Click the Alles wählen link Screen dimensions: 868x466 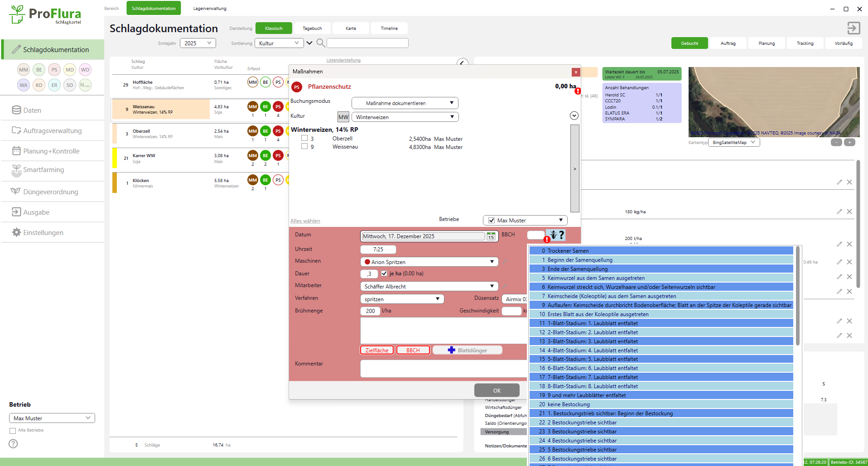tap(305, 221)
